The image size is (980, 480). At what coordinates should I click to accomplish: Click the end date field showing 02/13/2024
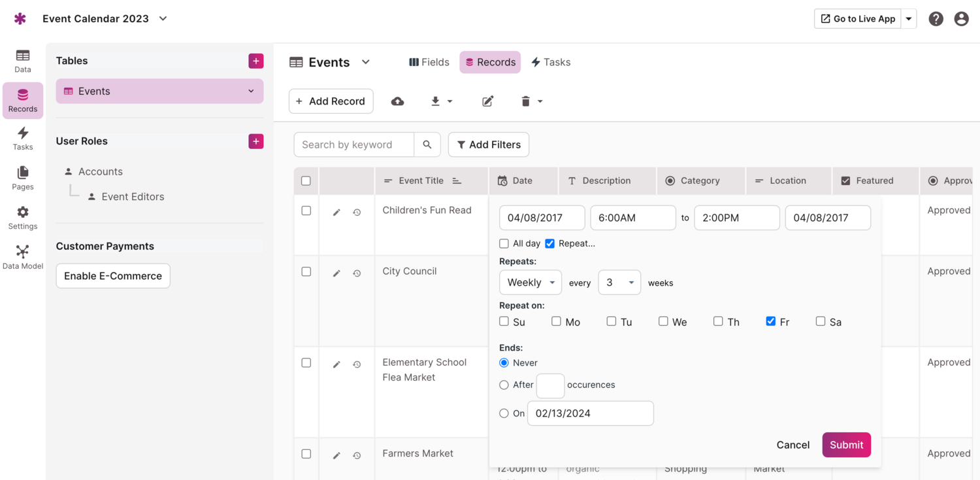pyautogui.click(x=590, y=413)
